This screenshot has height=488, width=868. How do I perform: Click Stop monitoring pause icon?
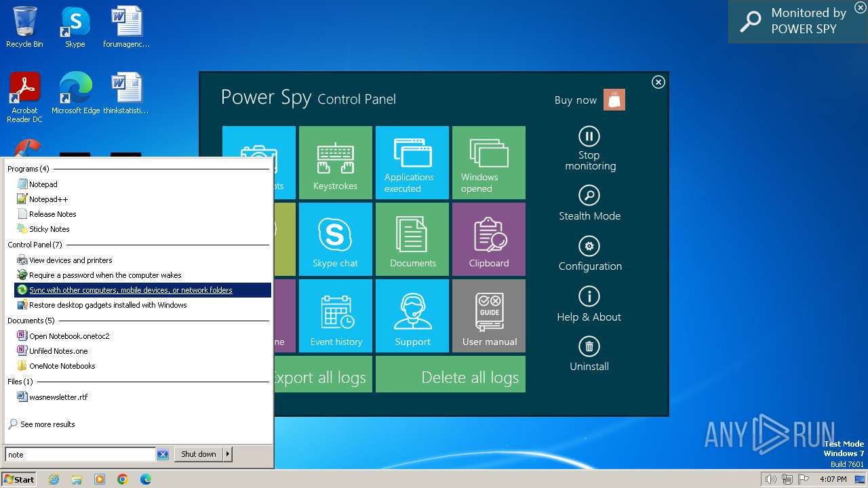[589, 136]
